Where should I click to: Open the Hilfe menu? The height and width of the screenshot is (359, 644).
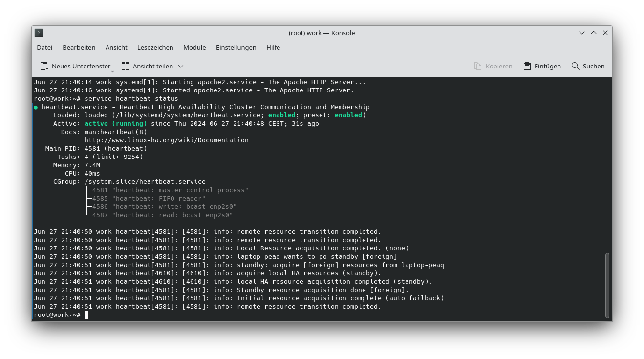click(273, 47)
